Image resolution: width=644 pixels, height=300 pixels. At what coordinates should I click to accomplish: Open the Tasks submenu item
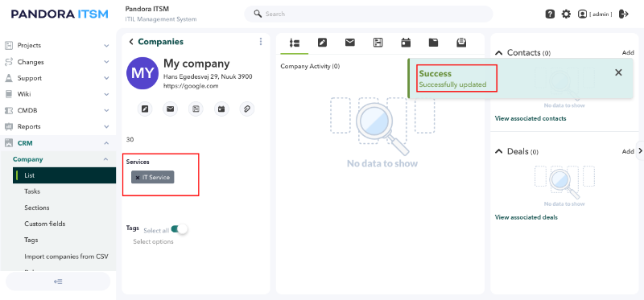[x=32, y=191]
